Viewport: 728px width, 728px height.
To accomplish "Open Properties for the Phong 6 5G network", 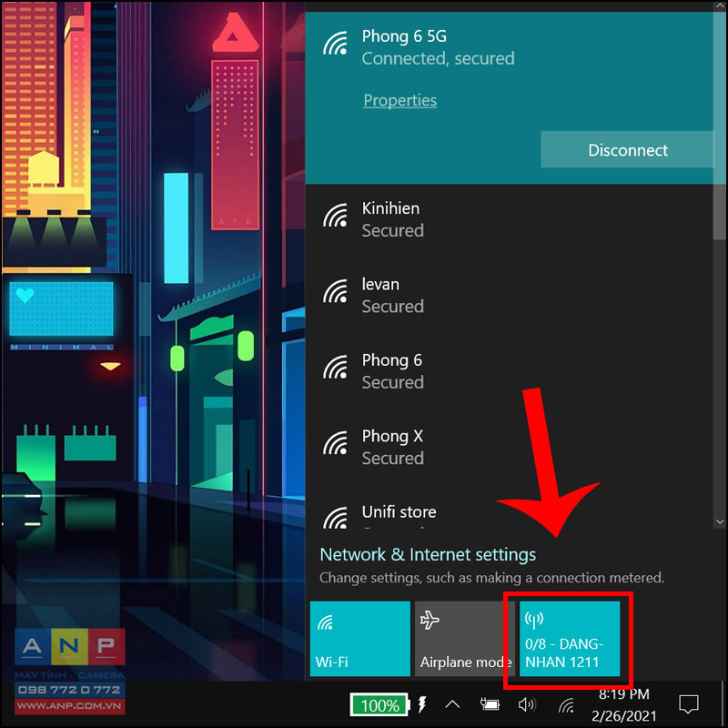I will 399,100.
